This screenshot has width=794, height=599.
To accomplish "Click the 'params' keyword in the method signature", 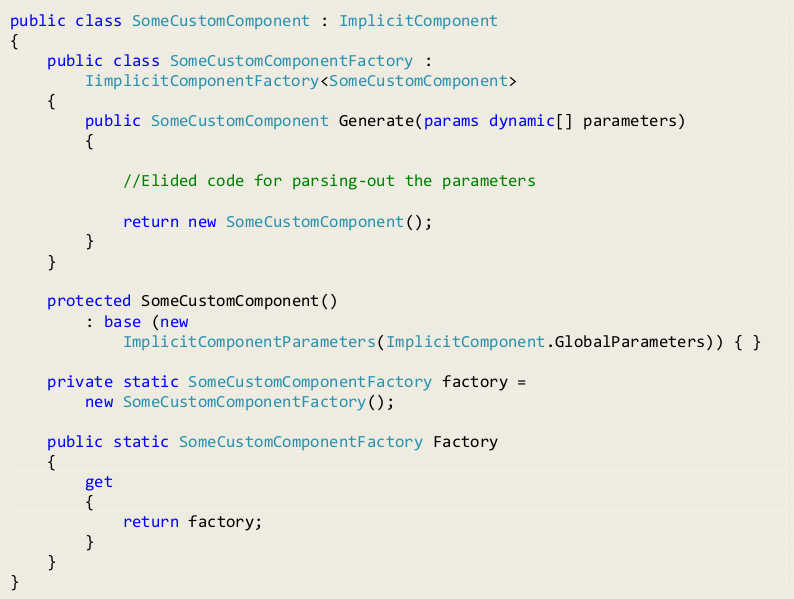I will click(451, 121).
